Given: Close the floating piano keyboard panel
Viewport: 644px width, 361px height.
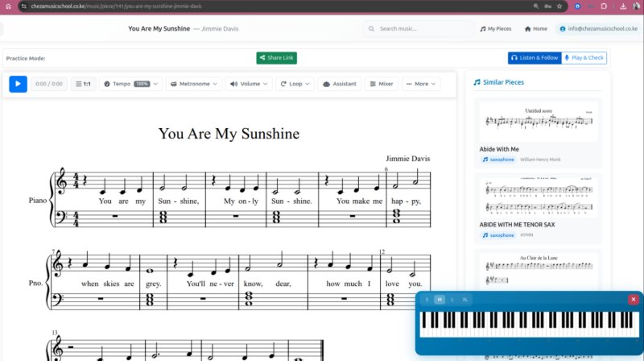Looking at the screenshot, I should [634, 299].
